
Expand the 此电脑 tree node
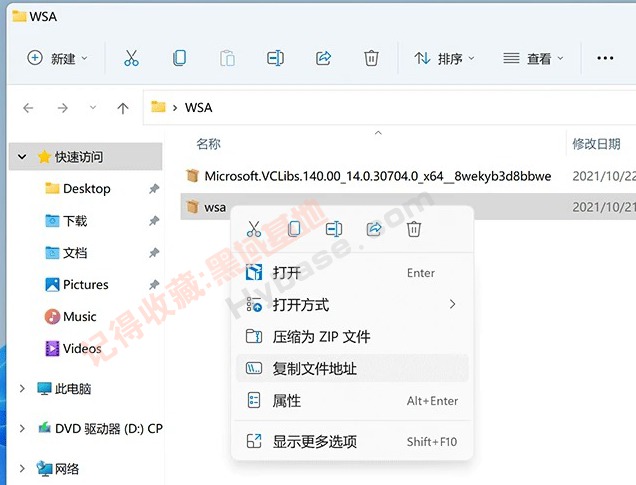click(22, 388)
